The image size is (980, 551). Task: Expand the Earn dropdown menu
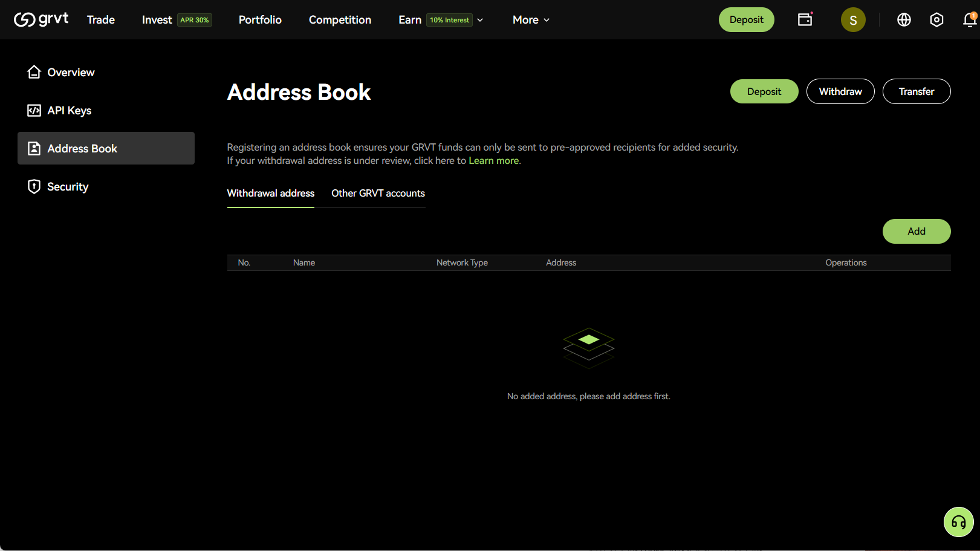(x=441, y=20)
